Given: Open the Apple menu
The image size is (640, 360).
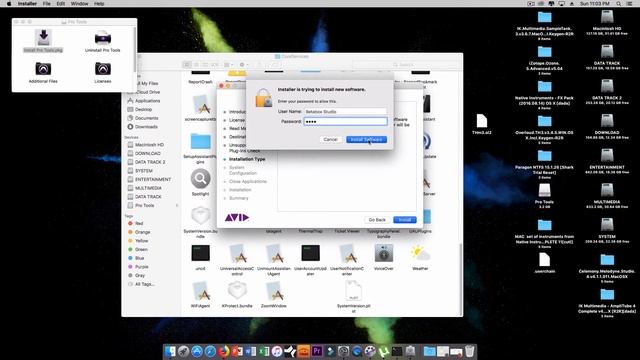Looking at the screenshot, I should tap(9, 4).
